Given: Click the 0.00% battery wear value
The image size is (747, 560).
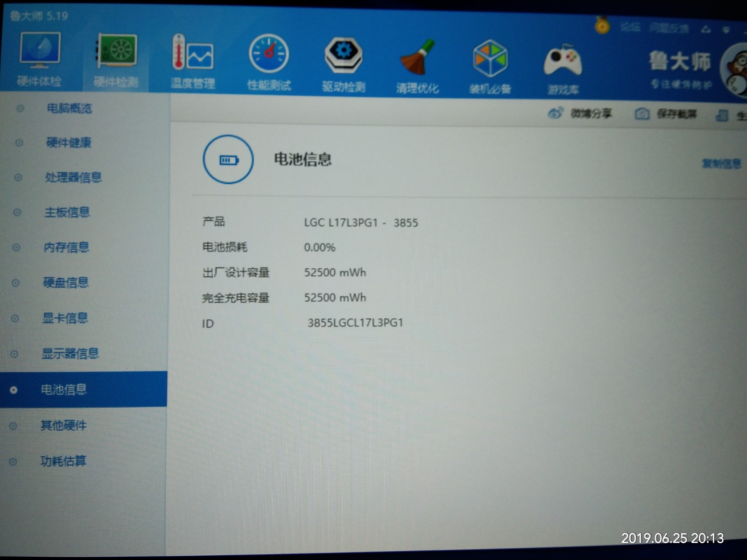Looking at the screenshot, I should pyautogui.click(x=320, y=247).
